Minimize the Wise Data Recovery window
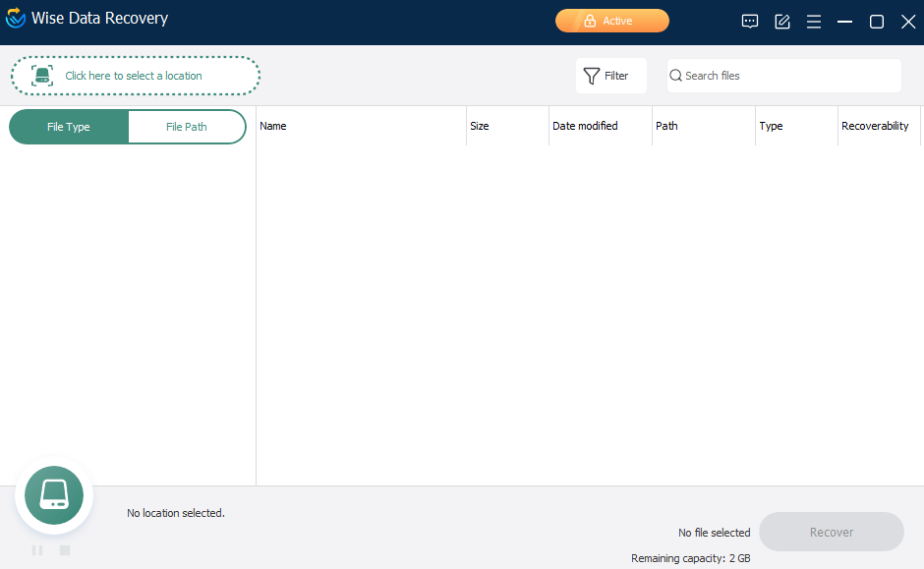The width and height of the screenshot is (924, 569). (x=845, y=22)
